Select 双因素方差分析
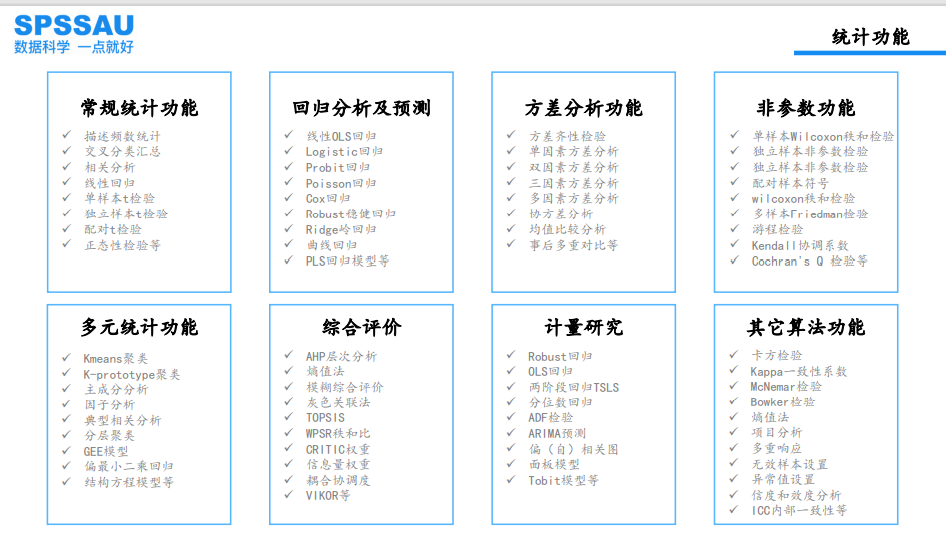 tap(574, 167)
